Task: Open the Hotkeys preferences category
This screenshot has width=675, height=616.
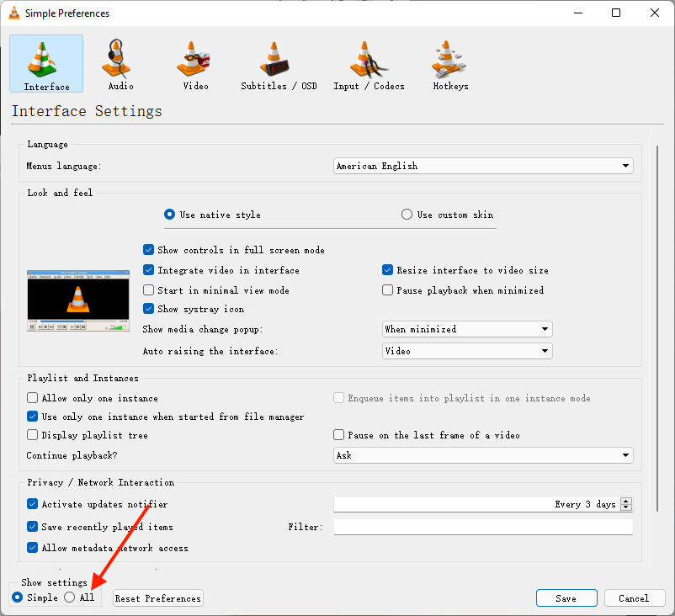Action: (x=450, y=64)
